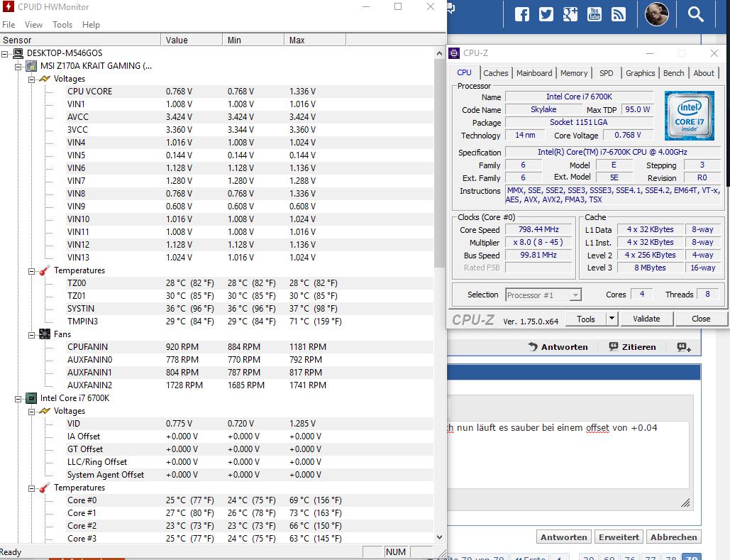730x560 pixels.
Task: Click the Tools button in CPU-Z
Action: tap(586, 319)
